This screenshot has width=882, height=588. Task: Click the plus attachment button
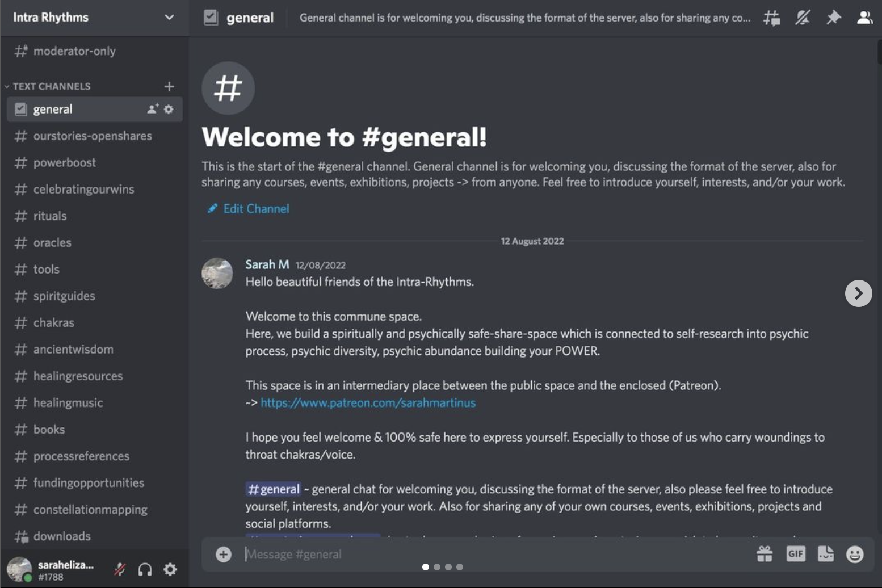pos(224,554)
